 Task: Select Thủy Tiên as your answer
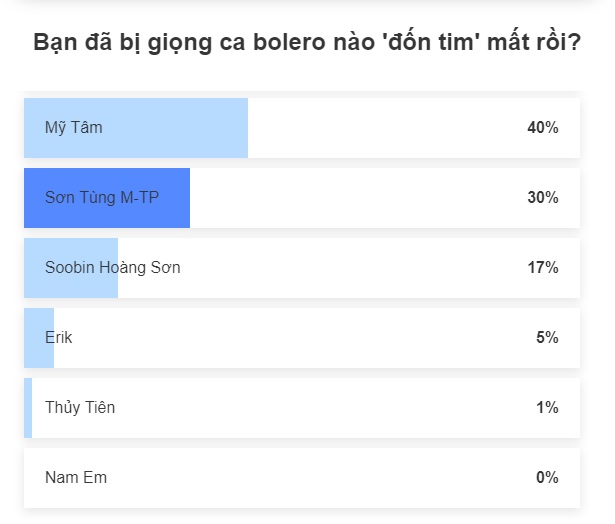[x=80, y=408]
